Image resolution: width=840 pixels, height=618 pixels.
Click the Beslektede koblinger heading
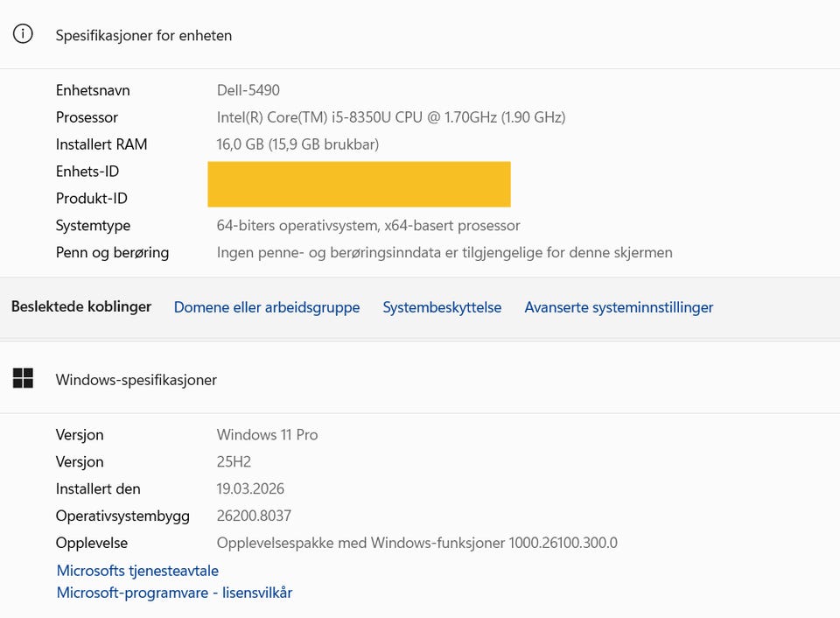click(81, 307)
